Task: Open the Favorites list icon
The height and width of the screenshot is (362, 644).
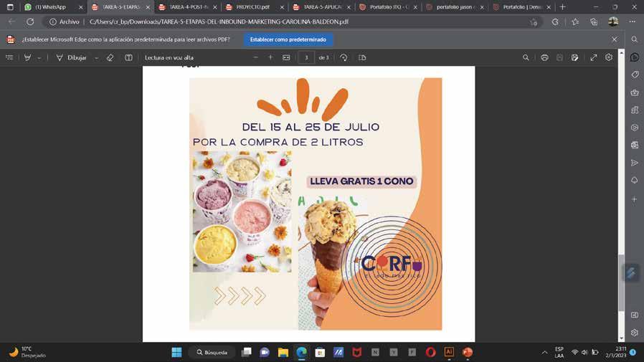Action: pyautogui.click(x=575, y=22)
